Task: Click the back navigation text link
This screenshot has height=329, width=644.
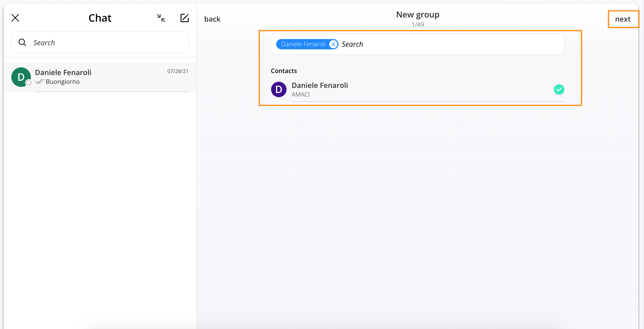Action: (x=212, y=18)
